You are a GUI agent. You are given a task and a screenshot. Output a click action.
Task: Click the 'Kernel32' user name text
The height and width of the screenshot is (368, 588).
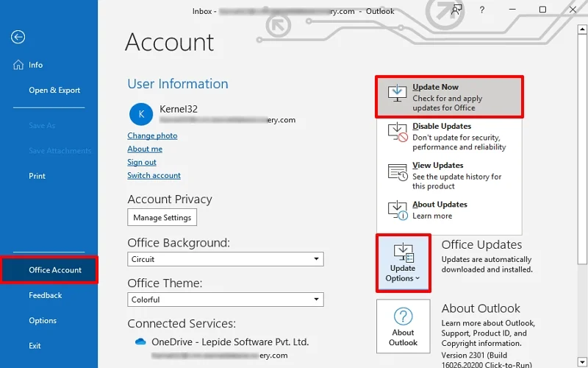(179, 109)
